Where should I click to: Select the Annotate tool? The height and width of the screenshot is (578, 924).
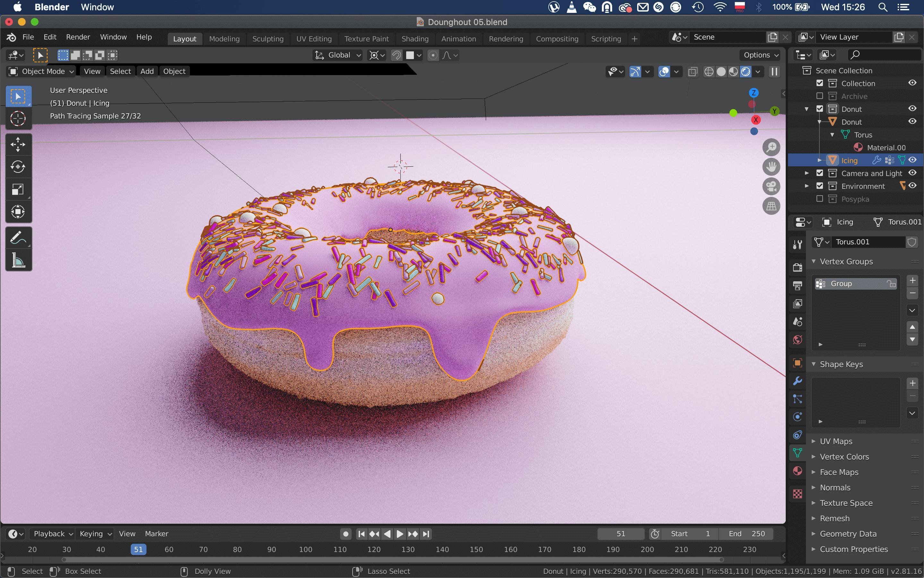tap(18, 238)
